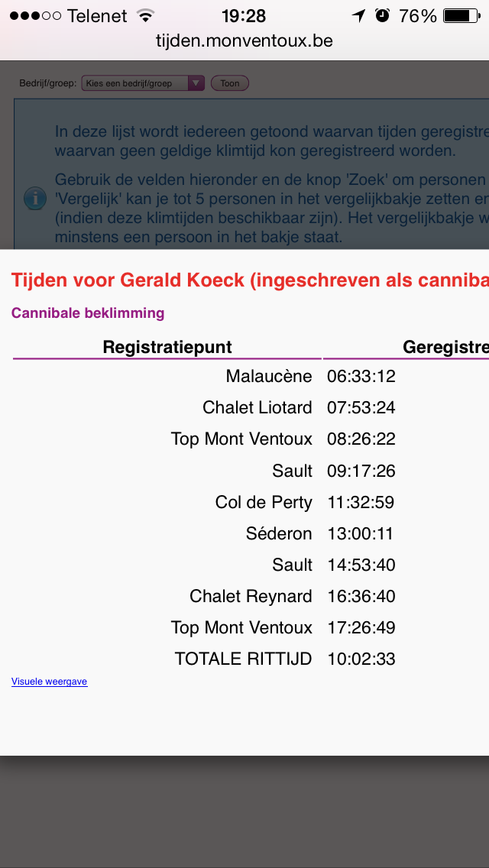Click the Toon button
The height and width of the screenshot is (868, 489).
point(230,83)
